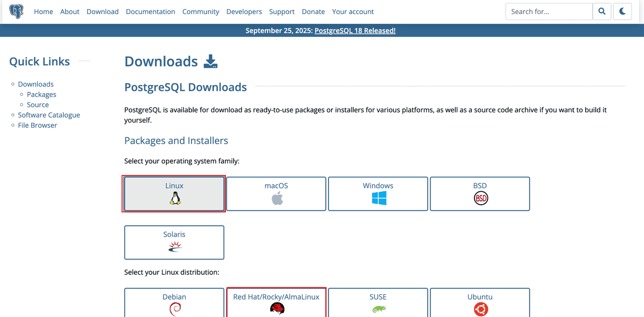Click the search magnifier icon

[602, 11]
